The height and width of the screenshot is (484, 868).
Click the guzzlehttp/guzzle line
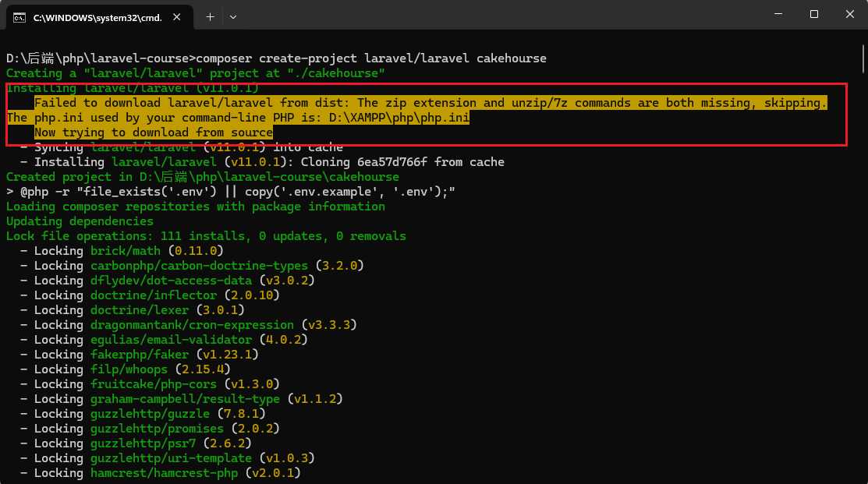click(x=143, y=414)
